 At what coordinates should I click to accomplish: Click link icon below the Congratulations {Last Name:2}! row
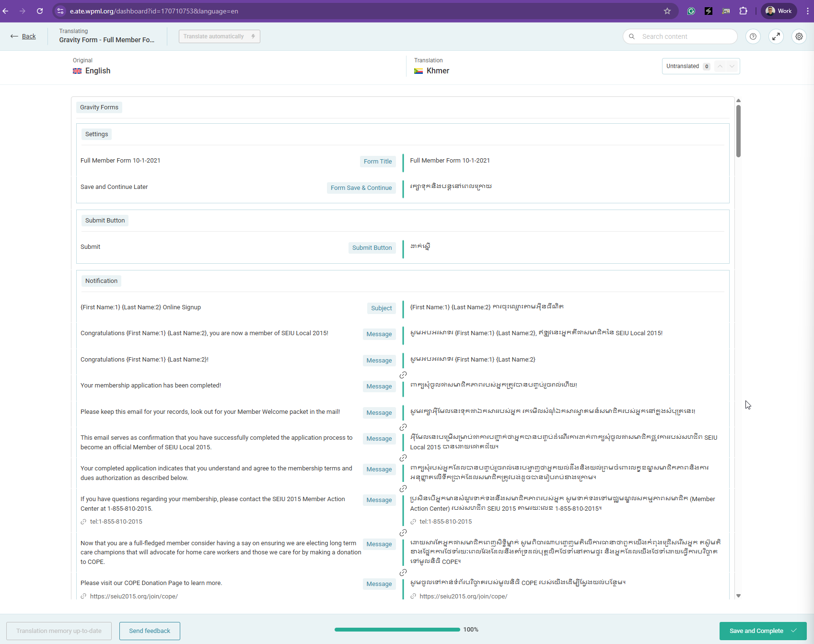pyautogui.click(x=403, y=375)
